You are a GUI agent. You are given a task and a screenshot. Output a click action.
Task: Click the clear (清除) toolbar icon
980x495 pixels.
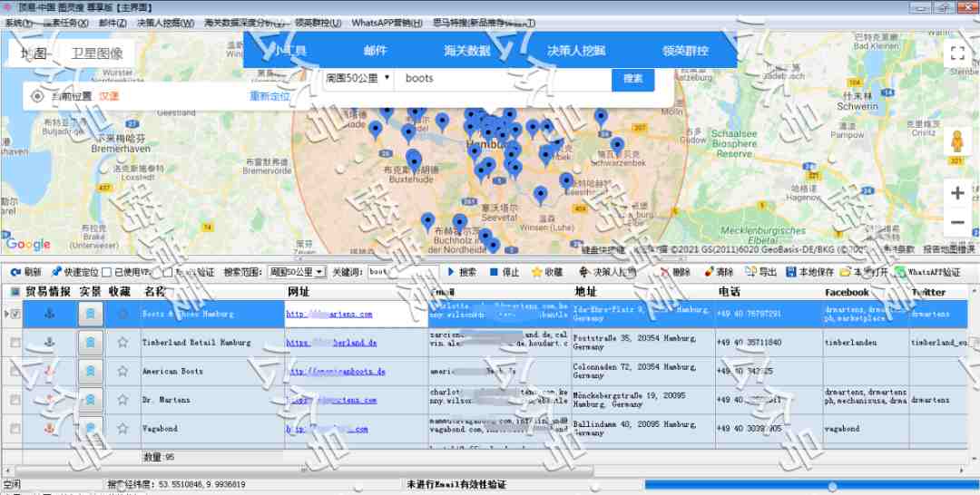(x=709, y=272)
